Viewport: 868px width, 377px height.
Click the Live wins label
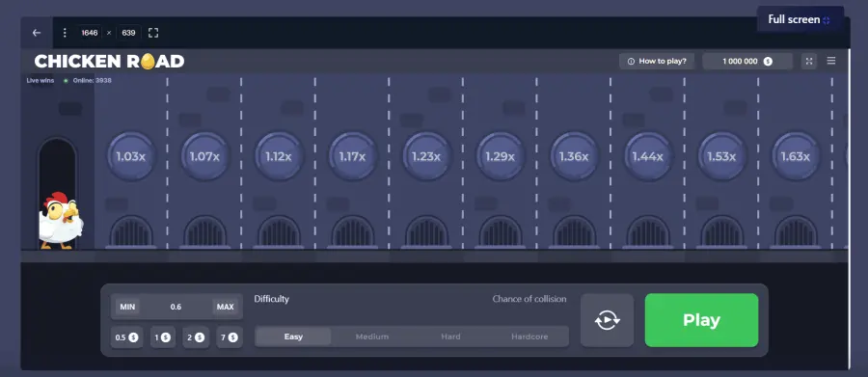click(41, 80)
